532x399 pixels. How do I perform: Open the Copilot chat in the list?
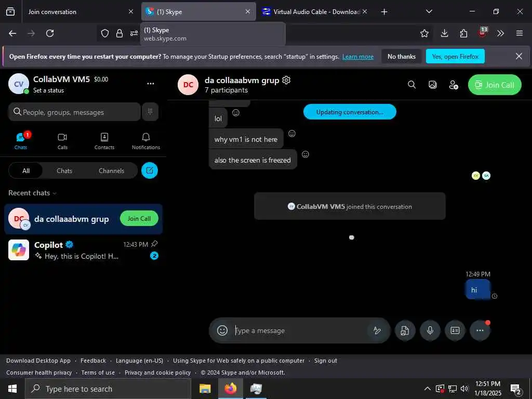(83, 250)
